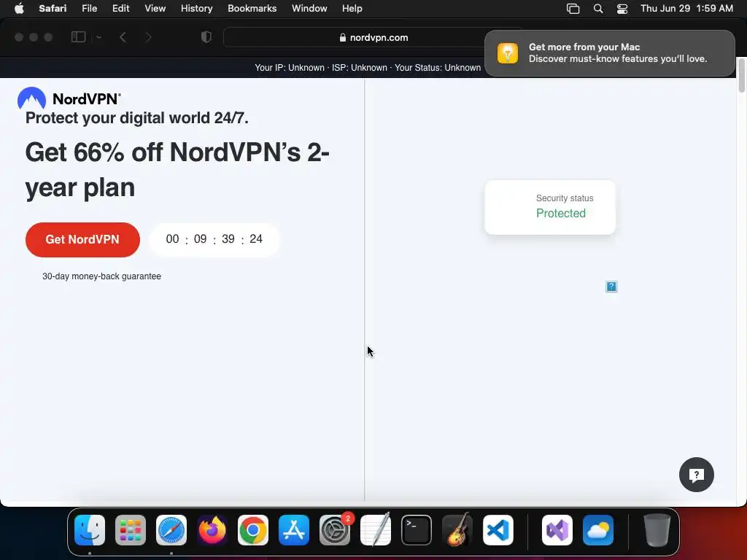The width and height of the screenshot is (747, 560).
Task: Launch GarageBand from the Dock
Action: coord(457,530)
